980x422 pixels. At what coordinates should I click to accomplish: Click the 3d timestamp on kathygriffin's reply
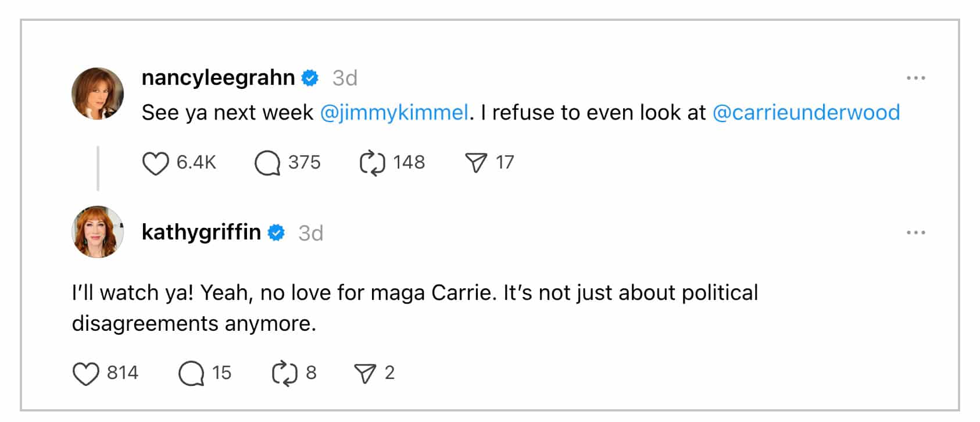click(310, 233)
